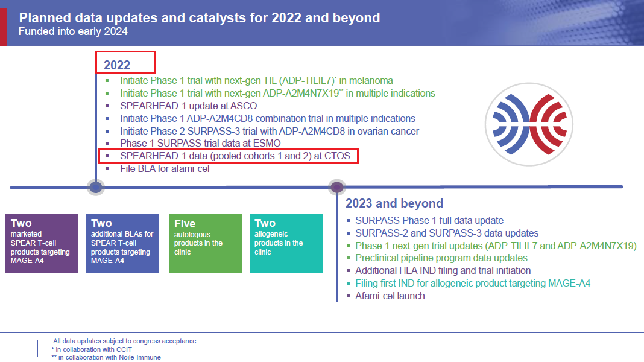Click the 'in collaboration with Noile-Immune' footnote
This screenshot has height=362, width=644.
click(106, 357)
